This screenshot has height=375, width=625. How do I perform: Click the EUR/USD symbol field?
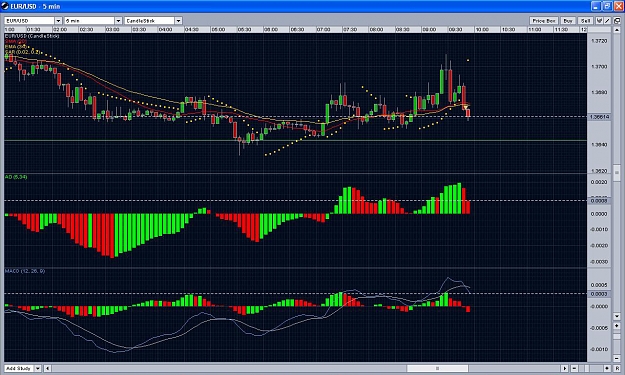pos(29,21)
